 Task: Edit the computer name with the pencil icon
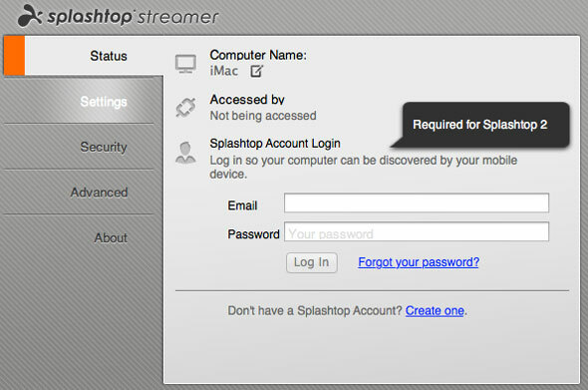pos(257,71)
